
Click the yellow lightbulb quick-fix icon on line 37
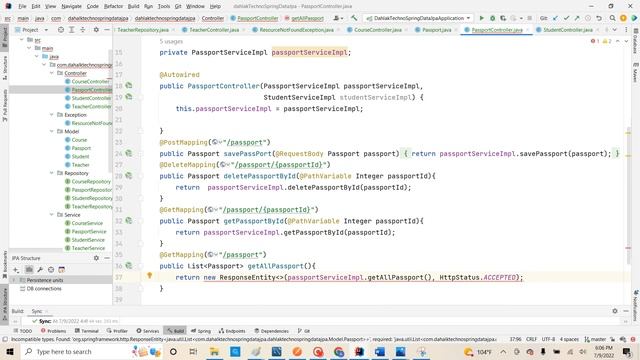tap(150, 276)
